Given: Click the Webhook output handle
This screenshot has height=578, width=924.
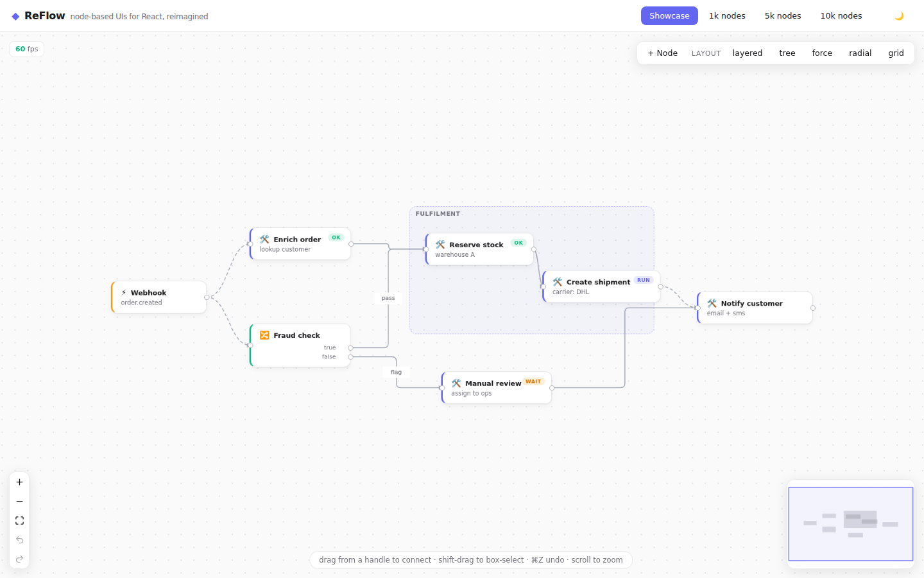Looking at the screenshot, I should pos(207,297).
